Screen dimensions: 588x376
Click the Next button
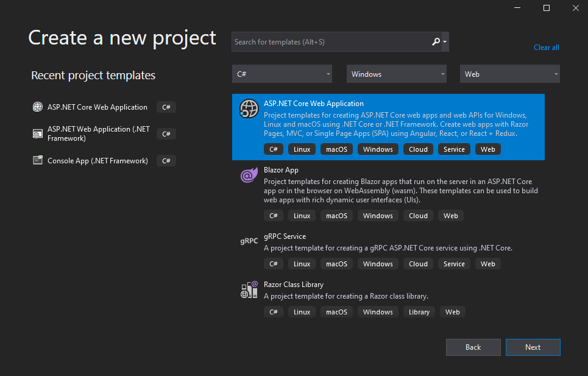click(533, 347)
